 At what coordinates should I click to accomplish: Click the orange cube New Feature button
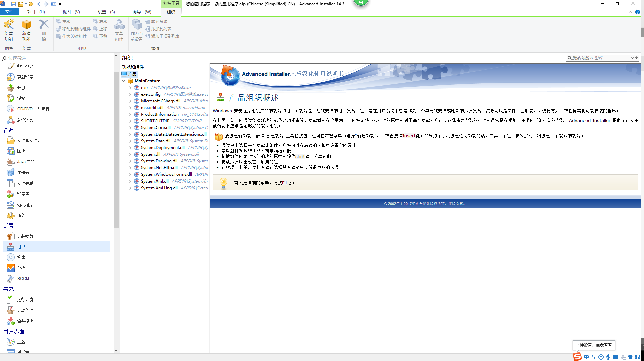(x=26, y=30)
